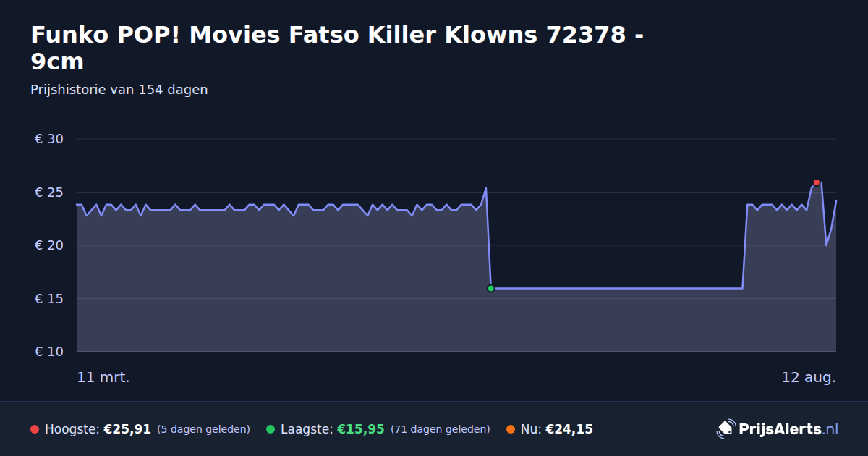Click the € 10 axis label
Viewport: 868px width, 456px height.
pos(49,352)
